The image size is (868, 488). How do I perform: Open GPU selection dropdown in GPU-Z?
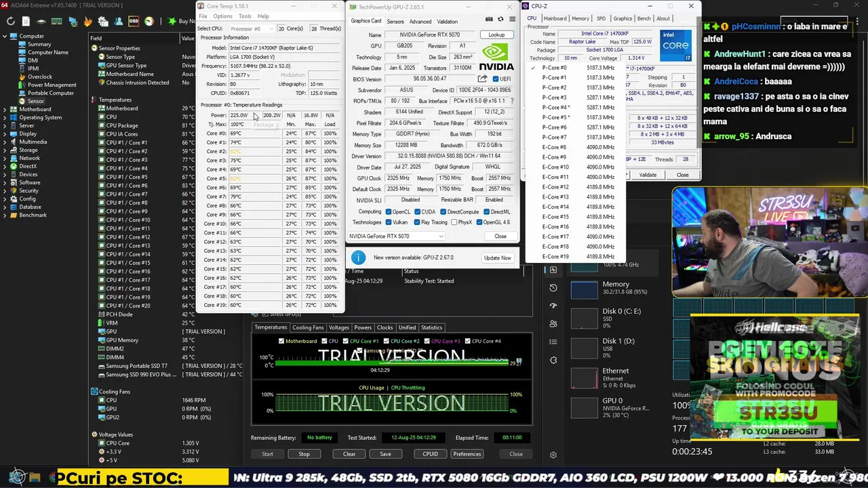pyautogui.click(x=396, y=237)
